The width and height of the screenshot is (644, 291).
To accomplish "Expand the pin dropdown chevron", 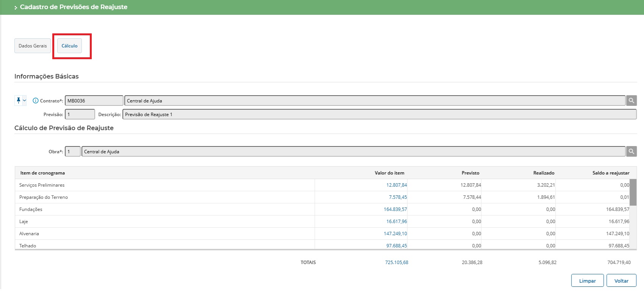I will click(x=25, y=101).
